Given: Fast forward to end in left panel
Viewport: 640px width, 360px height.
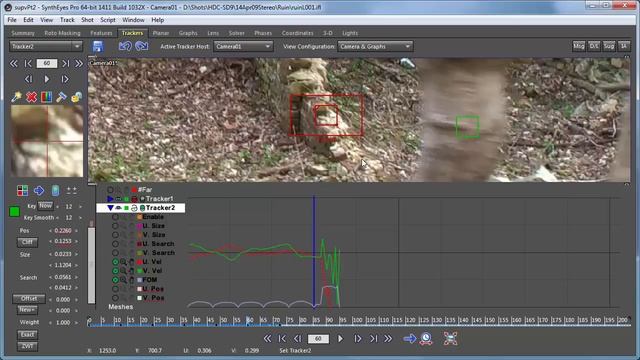Looking at the screenshot, I should point(79,63).
